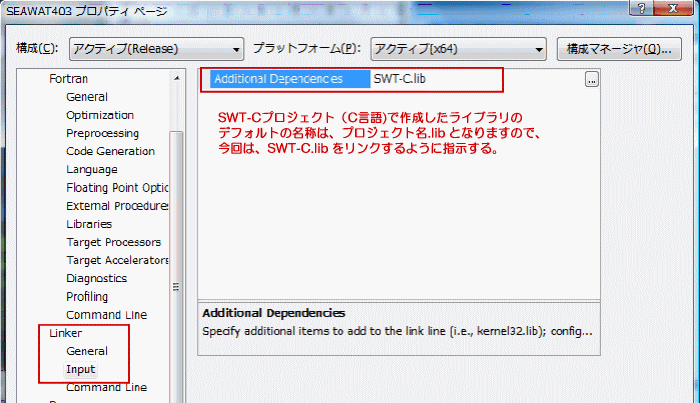This screenshot has width=700, height=403.
Task: Select the Fortran tree node
Action: [68, 79]
